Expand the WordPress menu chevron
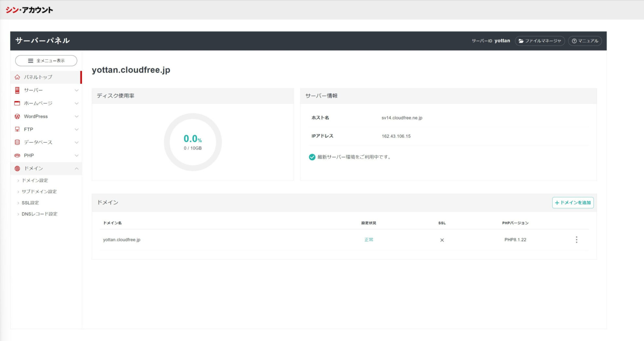Image resolution: width=644 pixels, height=341 pixels. click(x=76, y=116)
